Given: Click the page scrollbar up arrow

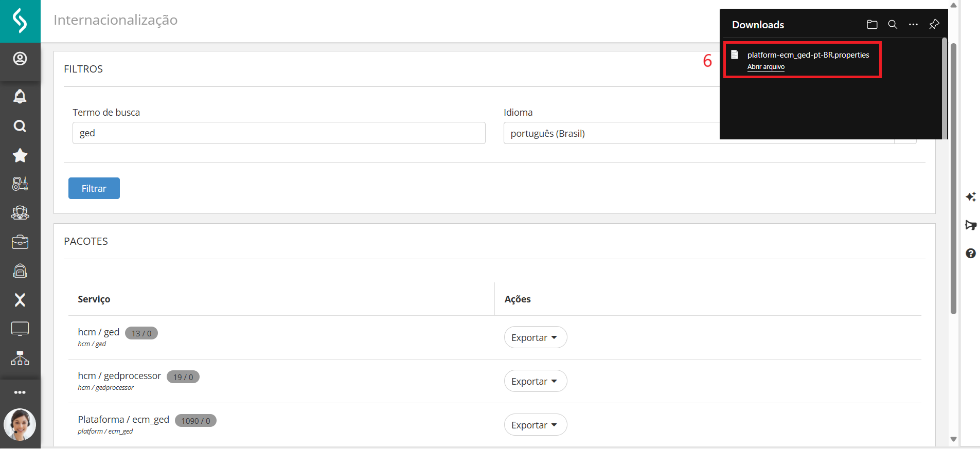Looking at the screenshot, I should (953, 5).
